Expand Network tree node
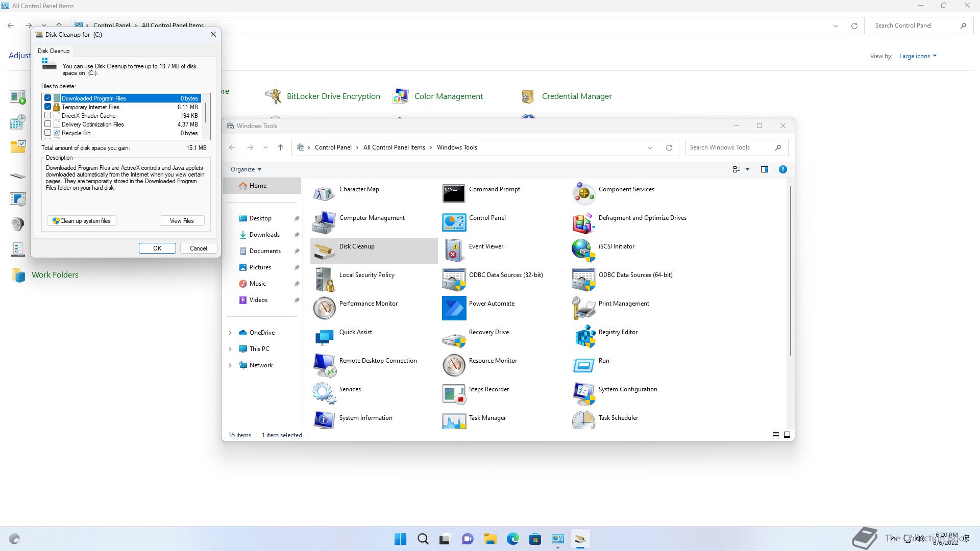980x551 pixels. pyautogui.click(x=230, y=365)
